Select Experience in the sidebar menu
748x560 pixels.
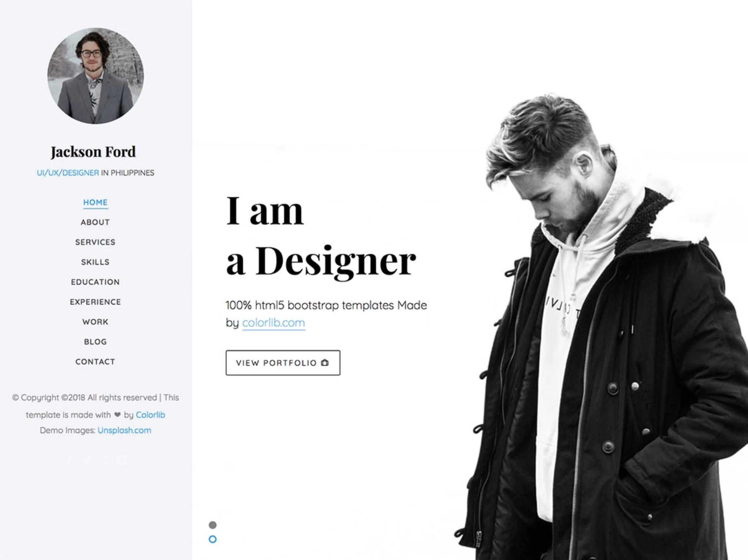[95, 302]
